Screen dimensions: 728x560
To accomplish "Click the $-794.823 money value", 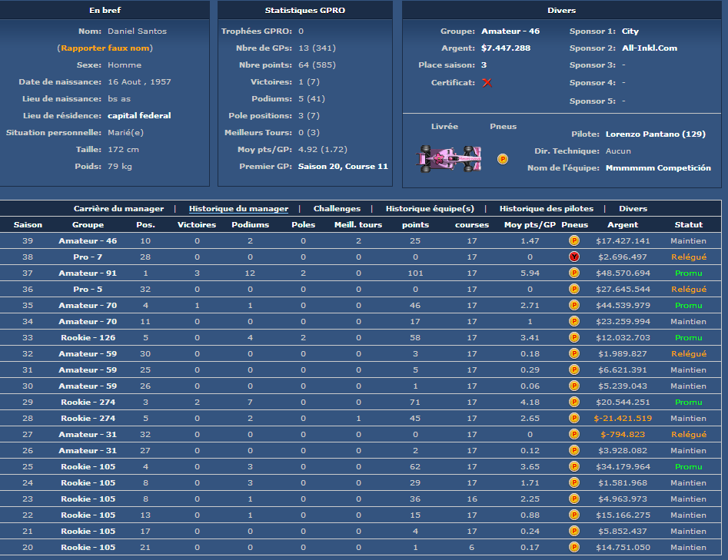I will 623,434.
